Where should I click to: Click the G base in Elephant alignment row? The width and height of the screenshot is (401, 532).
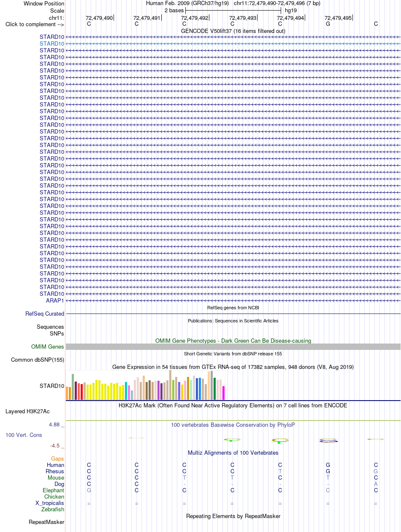point(89,491)
